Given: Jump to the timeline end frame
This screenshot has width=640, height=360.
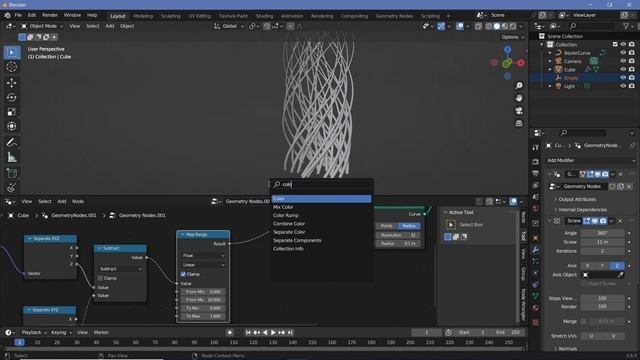Looking at the screenshot, I should (x=290, y=332).
